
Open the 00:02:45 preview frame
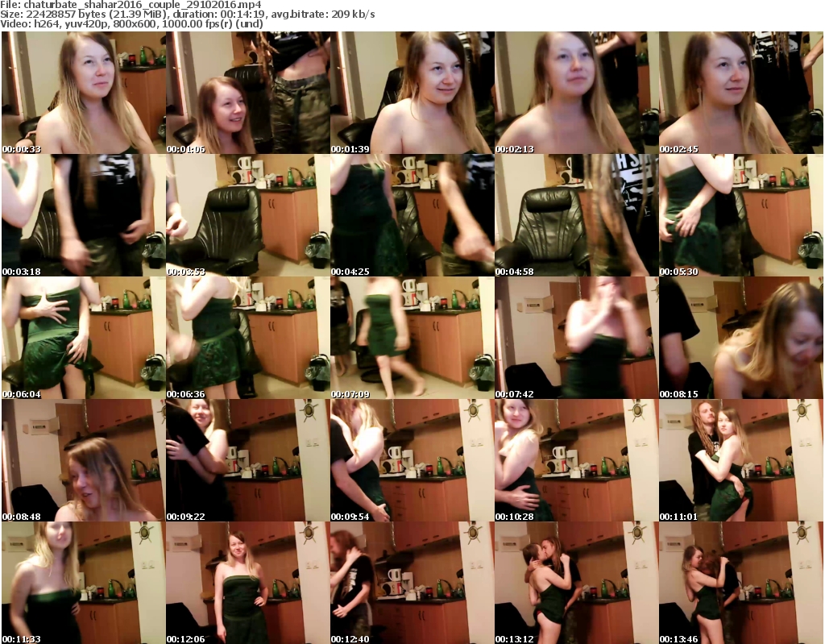pos(741,93)
